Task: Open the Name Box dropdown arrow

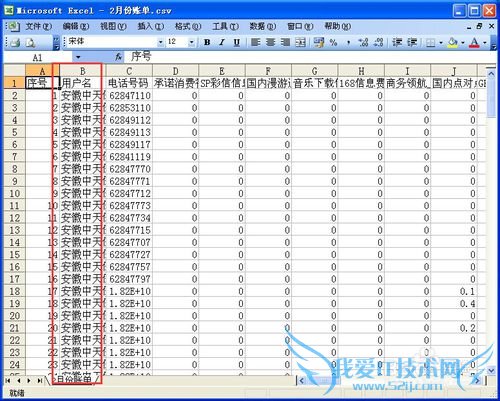Action: click(x=78, y=57)
